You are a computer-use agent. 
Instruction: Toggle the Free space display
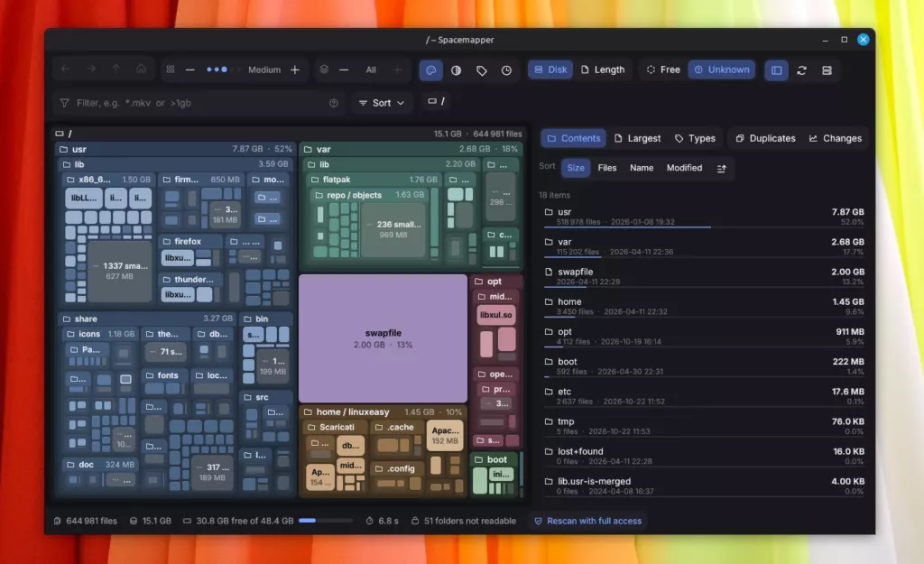[x=663, y=69]
